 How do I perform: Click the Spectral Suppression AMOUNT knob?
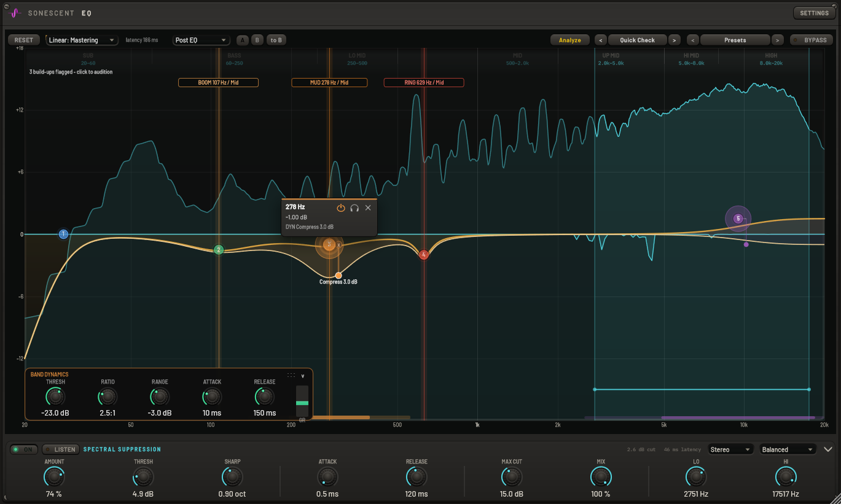click(54, 477)
